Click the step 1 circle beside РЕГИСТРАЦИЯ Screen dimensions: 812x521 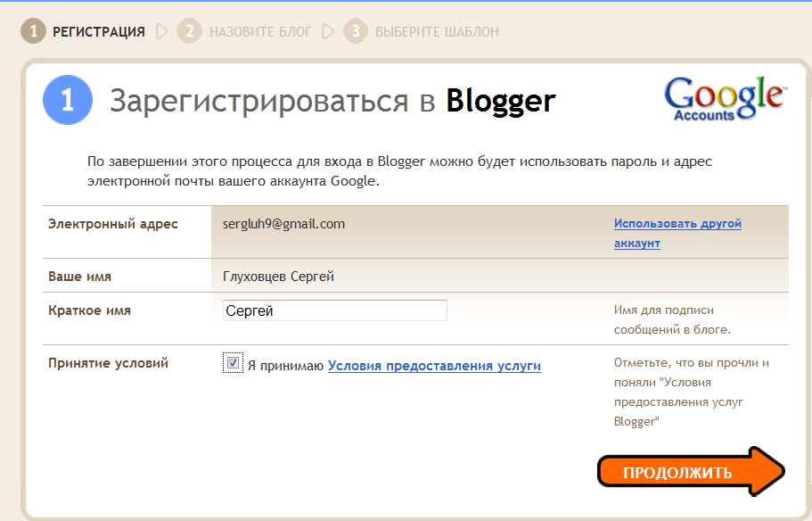point(33,31)
